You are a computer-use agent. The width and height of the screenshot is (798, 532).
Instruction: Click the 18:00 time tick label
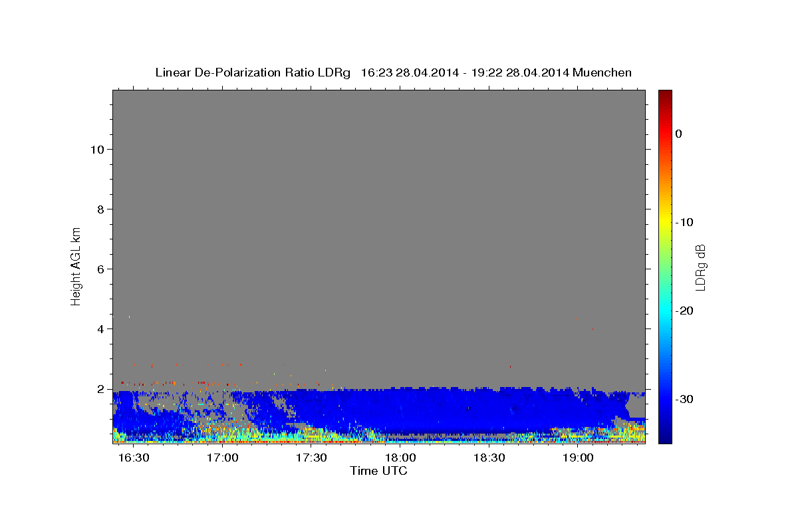[x=400, y=458]
